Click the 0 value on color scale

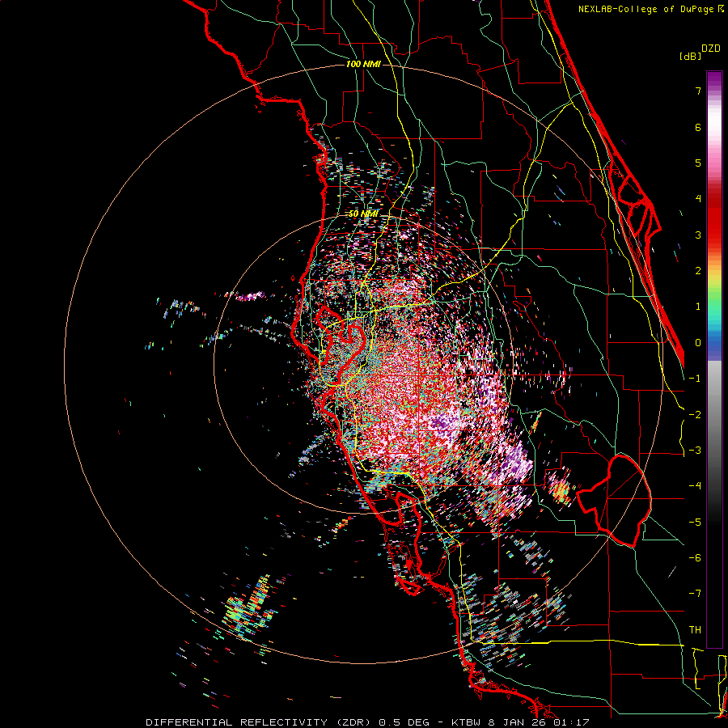coord(698,343)
